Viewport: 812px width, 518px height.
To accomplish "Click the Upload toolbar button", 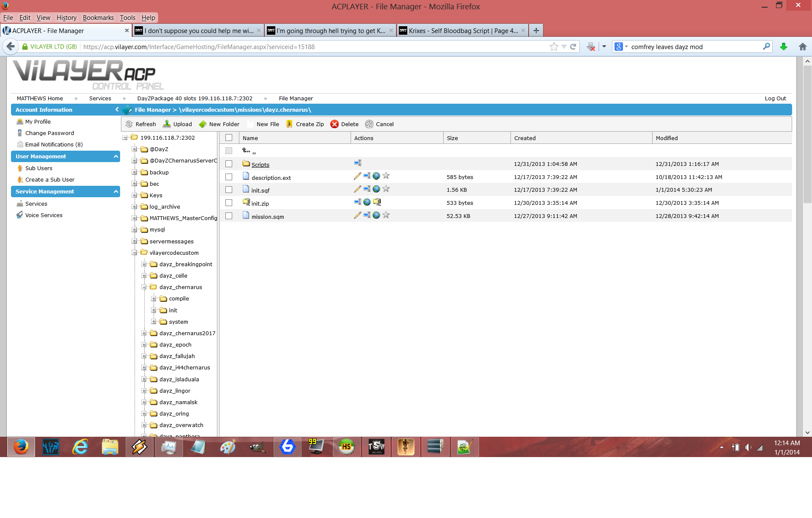I will tap(178, 124).
